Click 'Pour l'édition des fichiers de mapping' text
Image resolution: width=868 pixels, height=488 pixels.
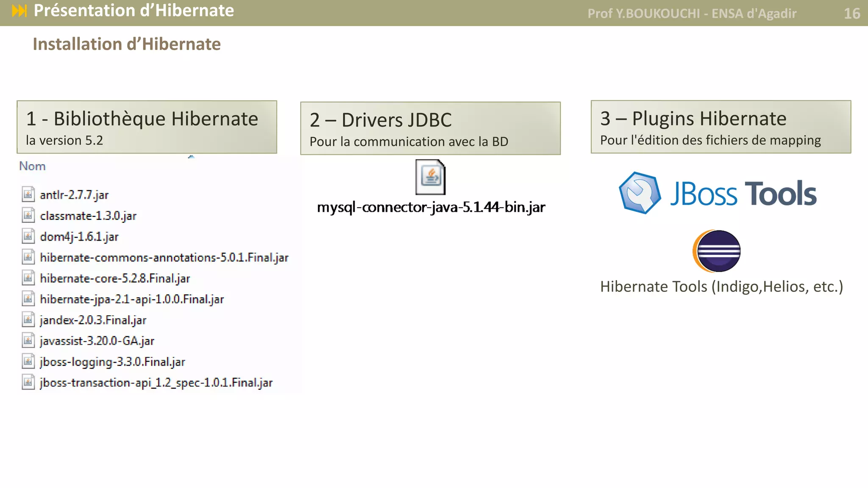coord(710,140)
